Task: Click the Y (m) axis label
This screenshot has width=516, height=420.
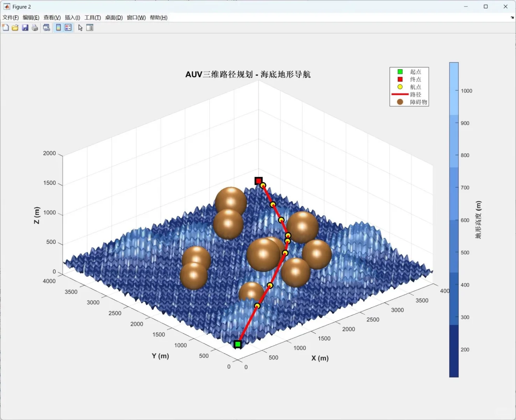Action: 160,356
